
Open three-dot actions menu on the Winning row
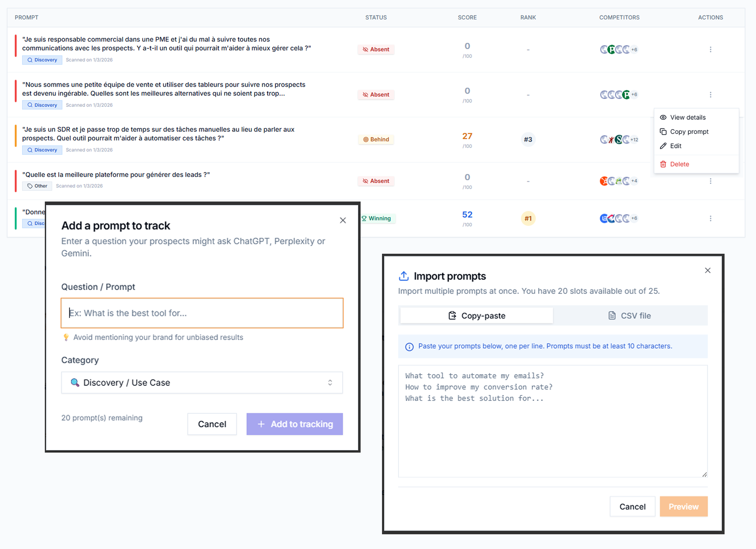(711, 218)
